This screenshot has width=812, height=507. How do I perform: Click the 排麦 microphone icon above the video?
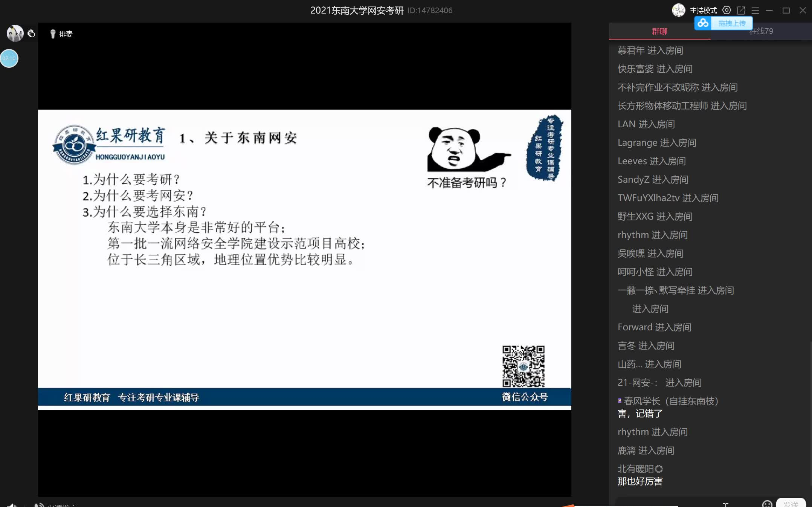point(53,34)
